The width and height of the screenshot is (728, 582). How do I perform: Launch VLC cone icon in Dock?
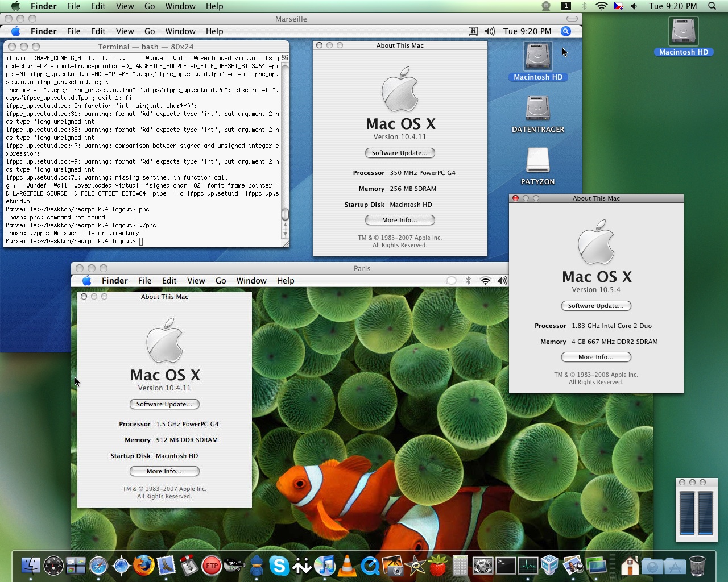(347, 566)
